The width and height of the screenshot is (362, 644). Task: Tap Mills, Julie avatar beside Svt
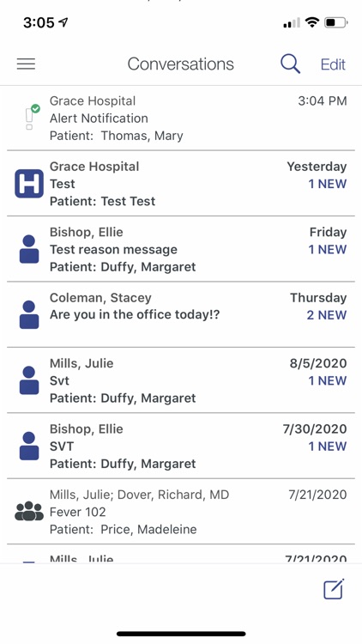point(29,380)
